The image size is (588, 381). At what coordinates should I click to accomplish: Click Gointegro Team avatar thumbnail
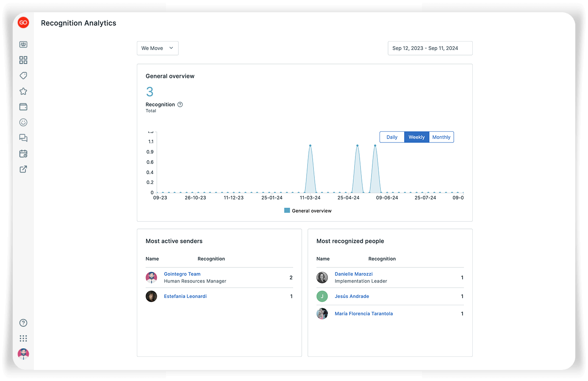pyautogui.click(x=151, y=278)
